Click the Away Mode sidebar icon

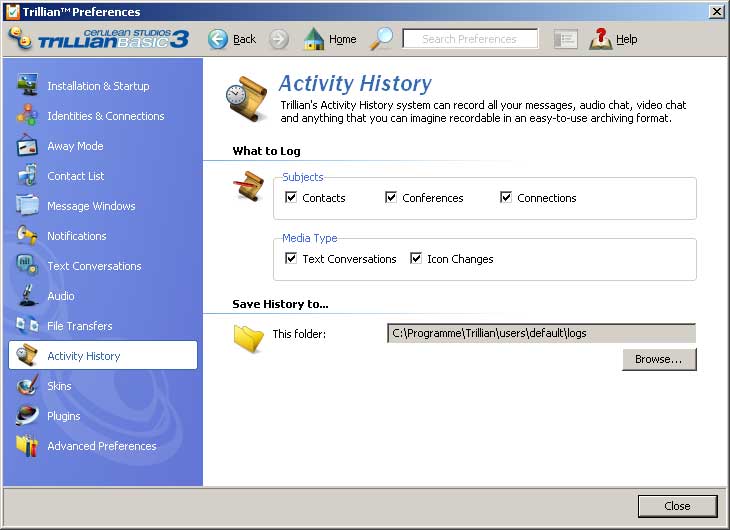point(27,145)
